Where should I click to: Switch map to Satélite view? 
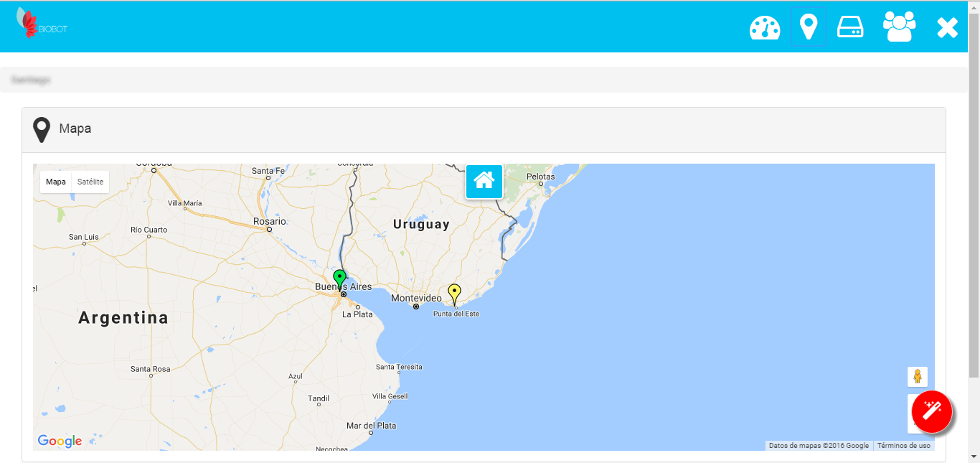[x=90, y=182]
